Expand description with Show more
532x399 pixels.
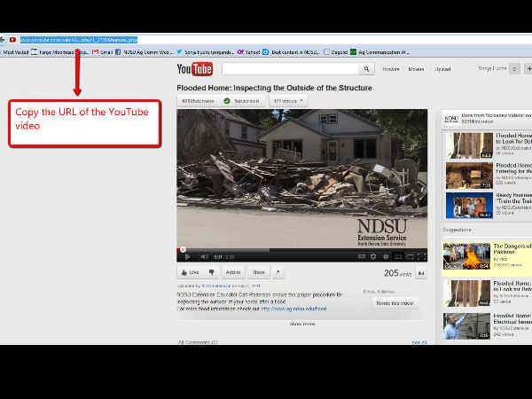point(302,324)
